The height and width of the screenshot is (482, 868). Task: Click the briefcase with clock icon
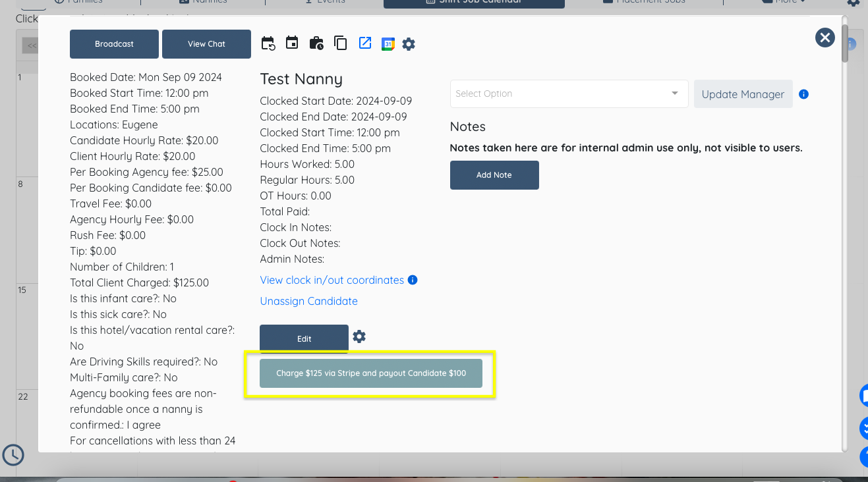(x=316, y=43)
